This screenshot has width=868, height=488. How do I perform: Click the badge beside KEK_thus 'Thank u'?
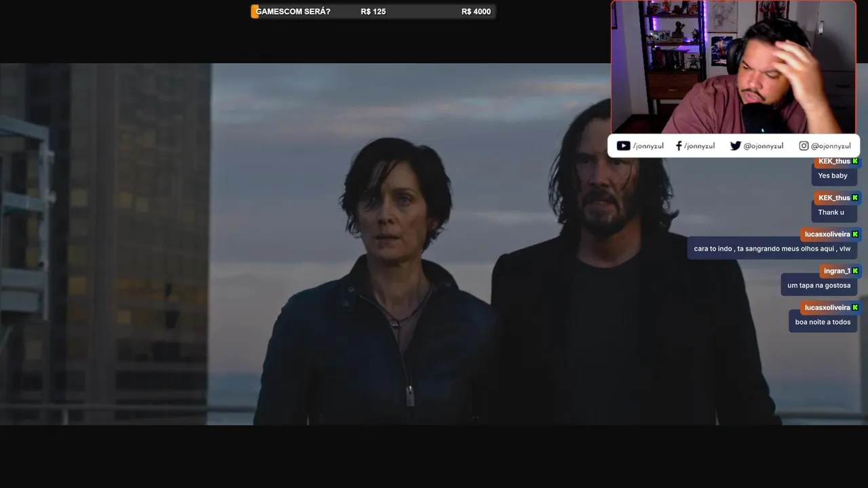click(x=855, y=198)
